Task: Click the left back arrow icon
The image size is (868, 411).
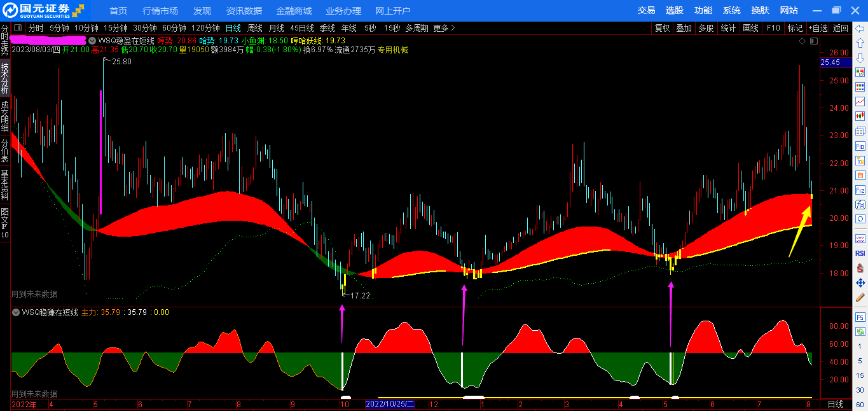Action: (860, 29)
